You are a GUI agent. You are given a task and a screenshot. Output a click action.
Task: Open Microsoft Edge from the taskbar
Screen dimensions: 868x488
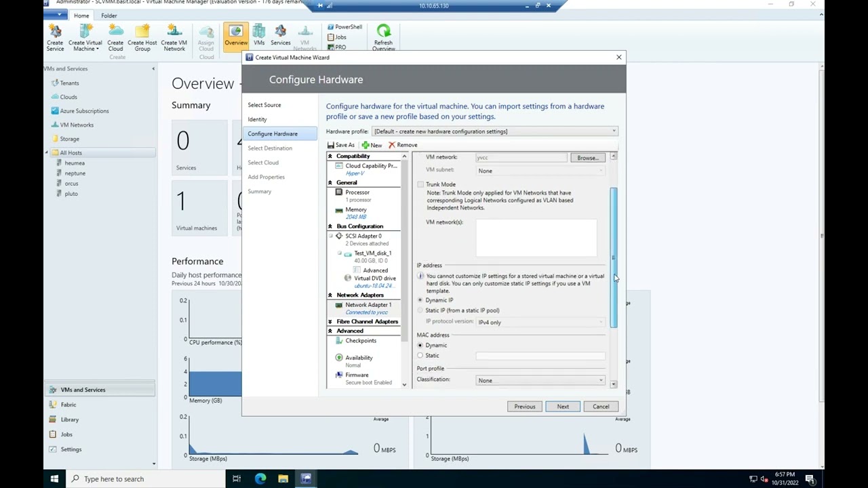coord(260,479)
